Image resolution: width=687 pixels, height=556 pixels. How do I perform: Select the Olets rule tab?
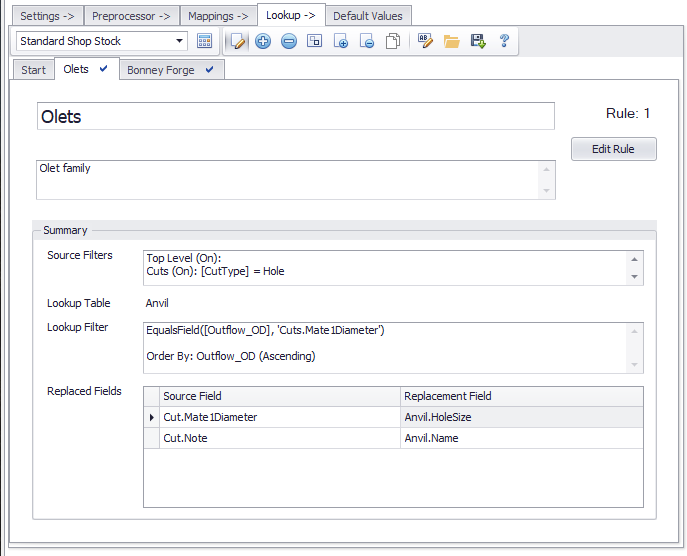(x=86, y=69)
